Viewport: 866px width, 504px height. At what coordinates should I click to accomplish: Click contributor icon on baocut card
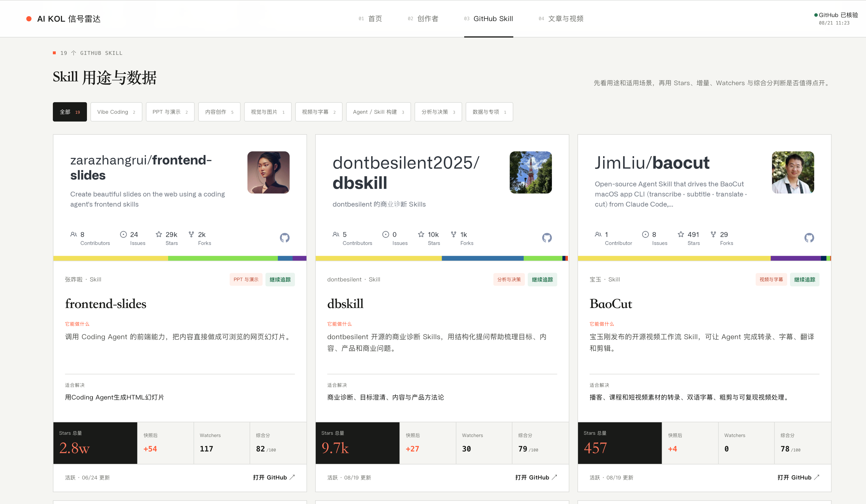pyautogui.click(x=598, y=234)
